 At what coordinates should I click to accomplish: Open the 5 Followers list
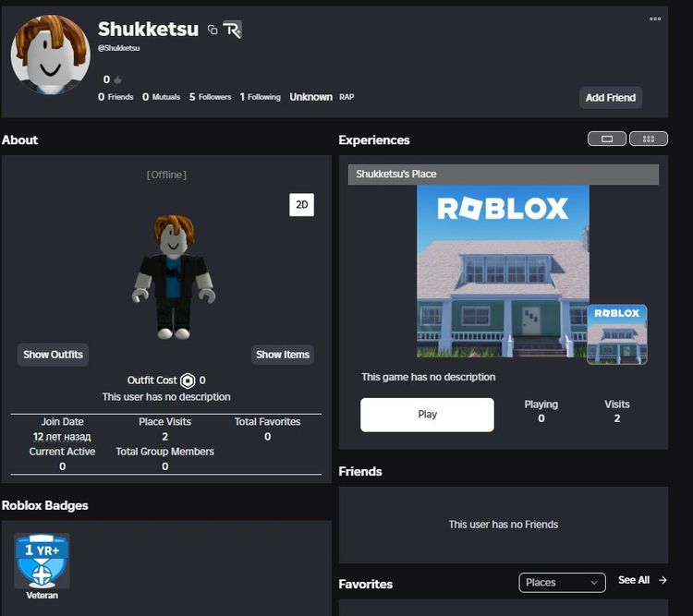tap(211, 97)
